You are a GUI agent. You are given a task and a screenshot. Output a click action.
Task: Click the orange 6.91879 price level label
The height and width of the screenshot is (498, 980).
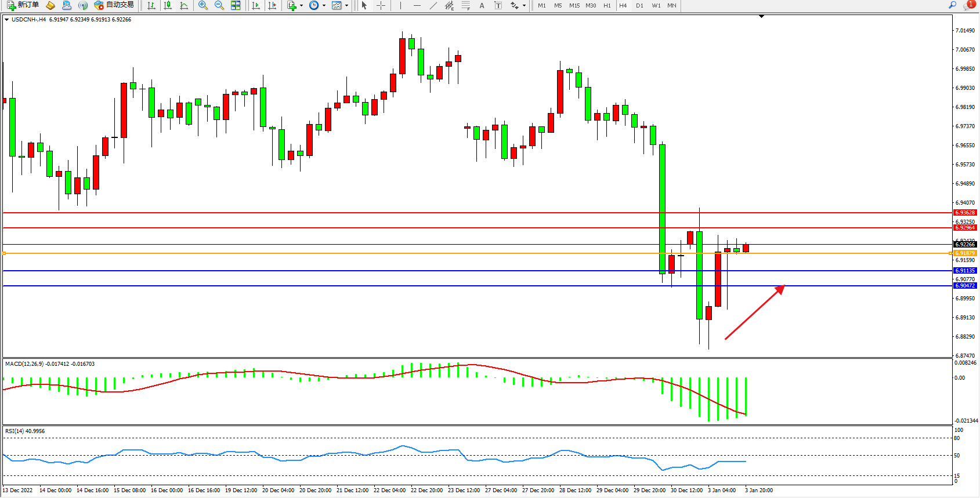(x=965, y=253)
